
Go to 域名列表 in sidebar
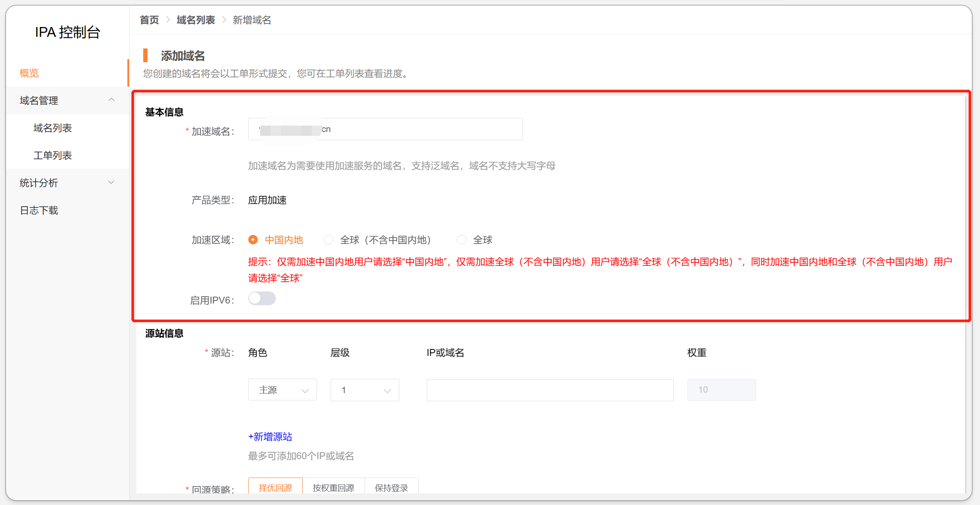tap(52, 128)
